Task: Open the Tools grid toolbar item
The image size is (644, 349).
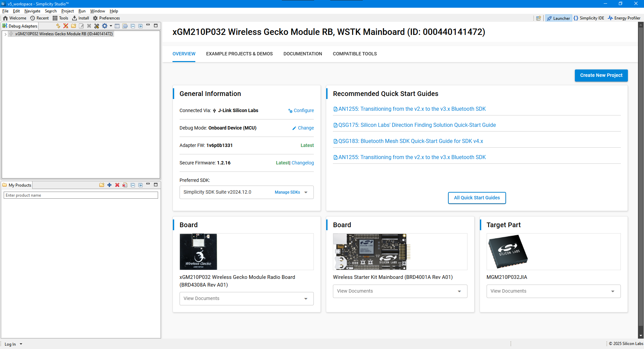Action: (x=60, y=18)
